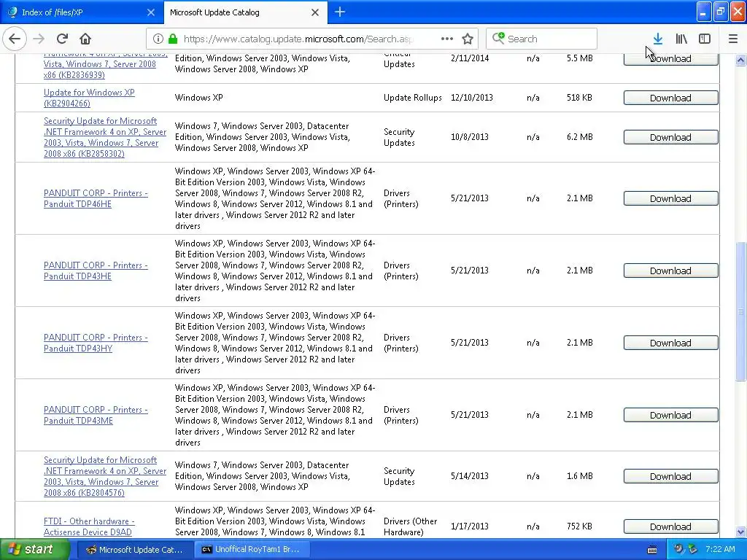Click the scrollbar down arrow

click(741, 532)
